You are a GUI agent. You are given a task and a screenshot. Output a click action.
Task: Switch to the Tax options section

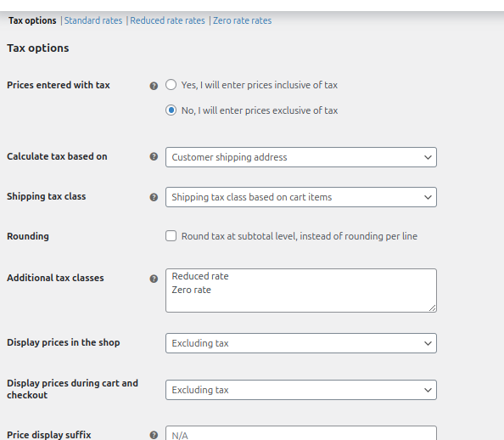coord(32,20)
